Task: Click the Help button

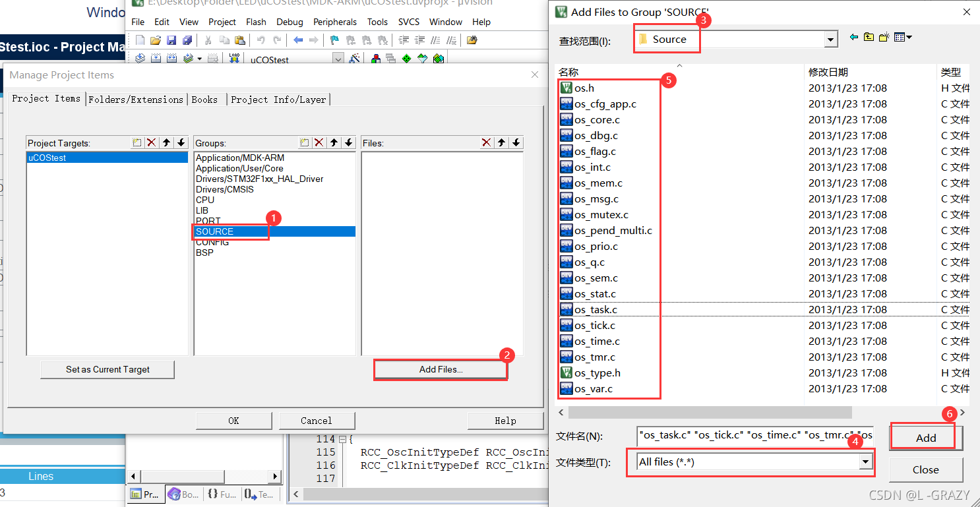Action: coord(505,421)
